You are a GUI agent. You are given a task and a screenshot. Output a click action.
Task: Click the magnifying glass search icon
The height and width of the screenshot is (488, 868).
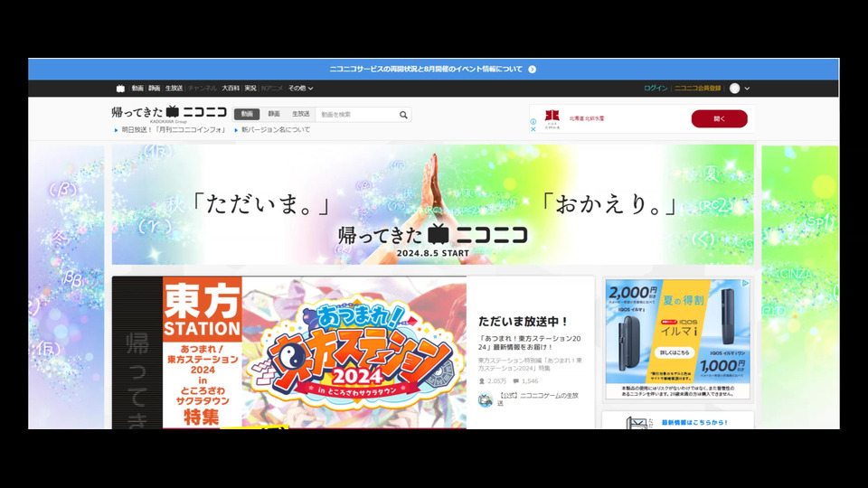point(403,115)
